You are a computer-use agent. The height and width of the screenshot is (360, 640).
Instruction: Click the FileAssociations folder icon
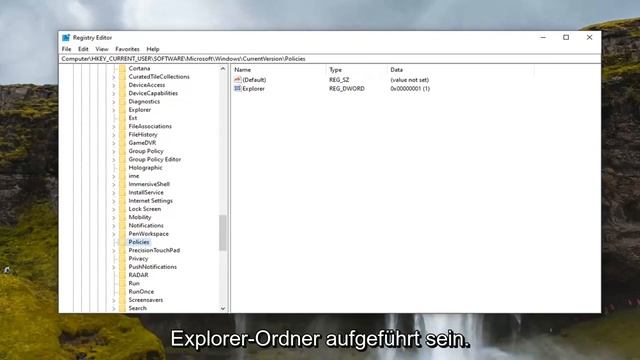pos(122,126)
